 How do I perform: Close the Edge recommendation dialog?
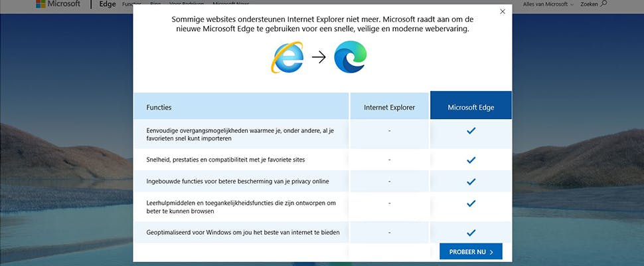(503, 11)
